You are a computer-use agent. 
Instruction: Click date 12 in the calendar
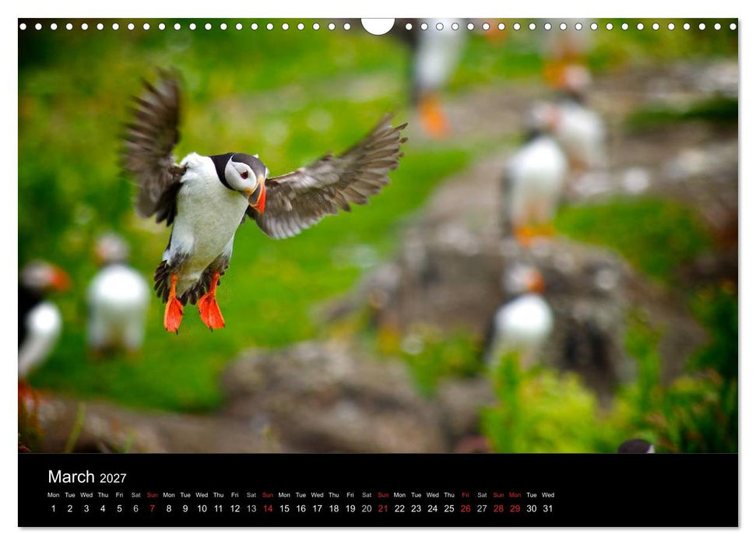(x=235, y=508)
